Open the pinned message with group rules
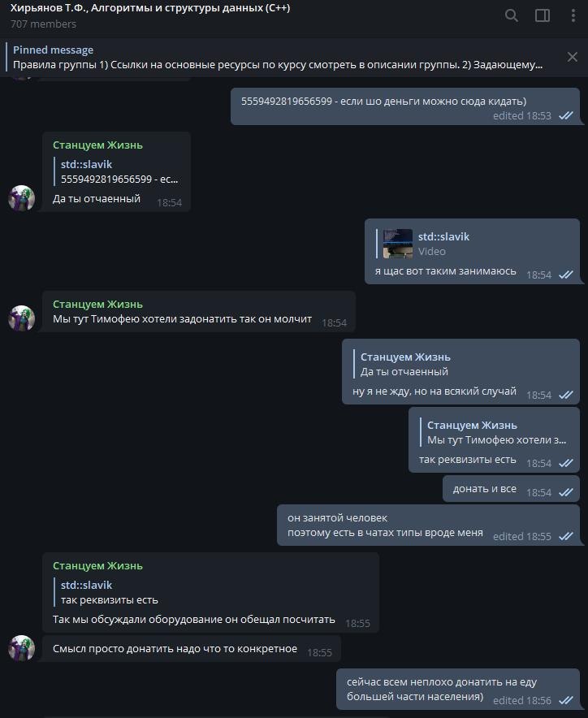This screenshot has width=588, height=718. [x=278, y=57]
